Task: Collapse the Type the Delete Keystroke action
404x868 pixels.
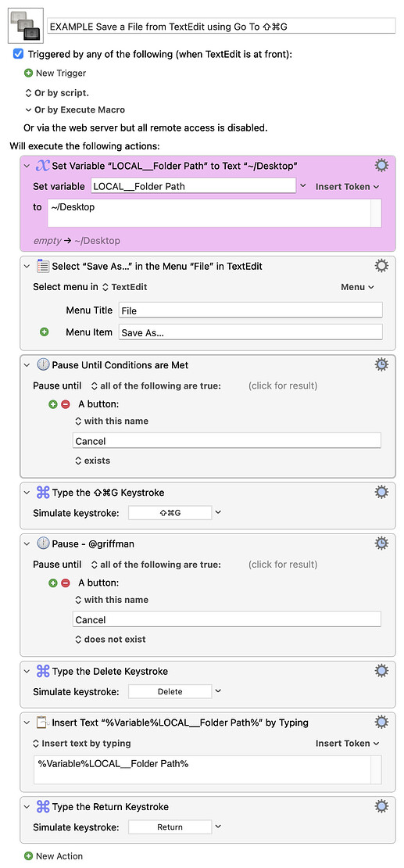Action: pos(27,672)
